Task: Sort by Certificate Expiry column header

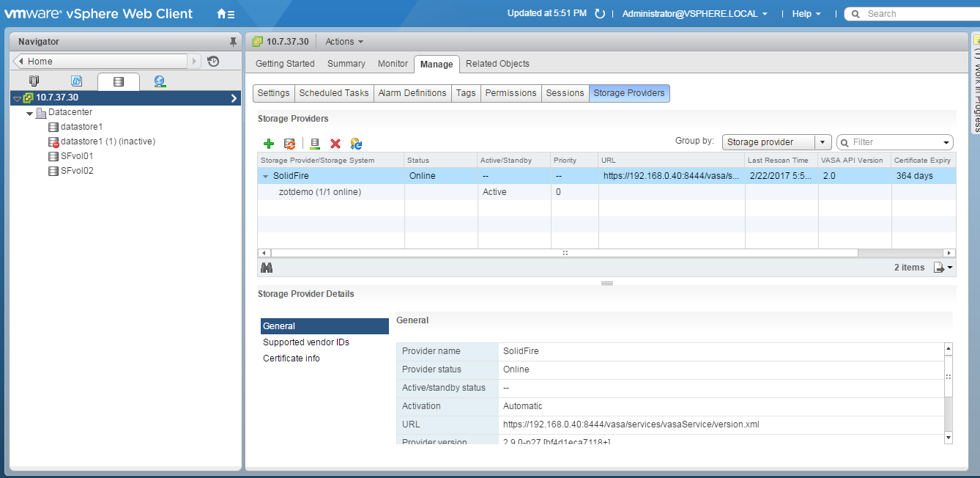Action: [923, 160]
